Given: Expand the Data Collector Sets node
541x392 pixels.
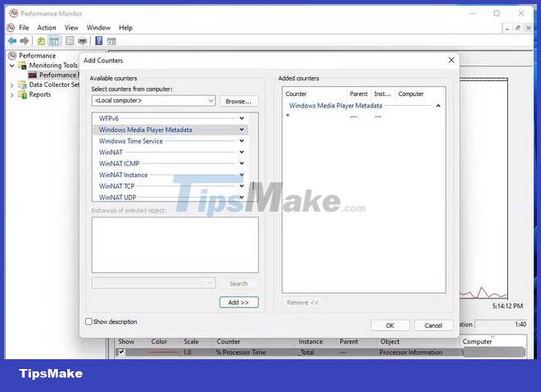Looking at the screenshot, I should (11, 85).
